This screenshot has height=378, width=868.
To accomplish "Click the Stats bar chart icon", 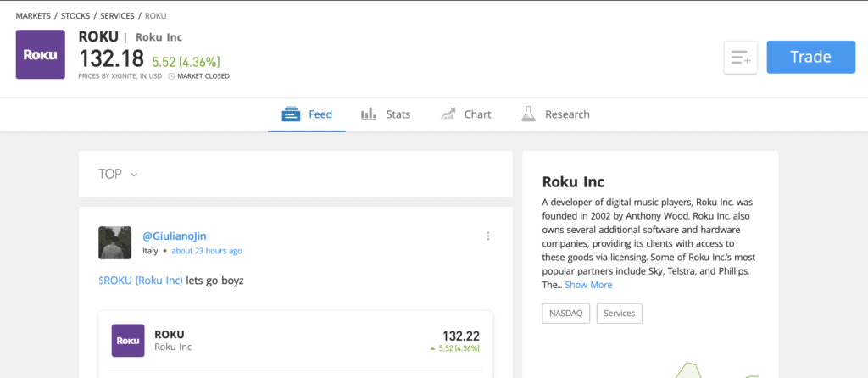I will coord(369,114).
